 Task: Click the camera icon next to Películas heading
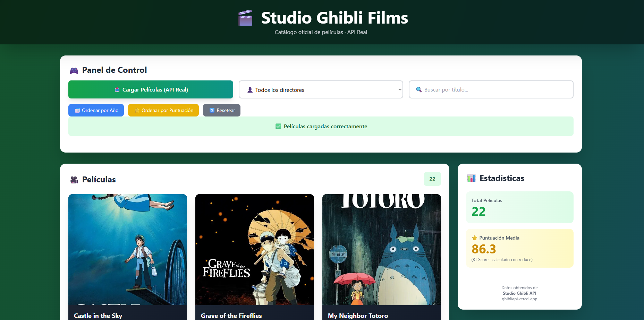pyautogui.click(x=74, y=180)
